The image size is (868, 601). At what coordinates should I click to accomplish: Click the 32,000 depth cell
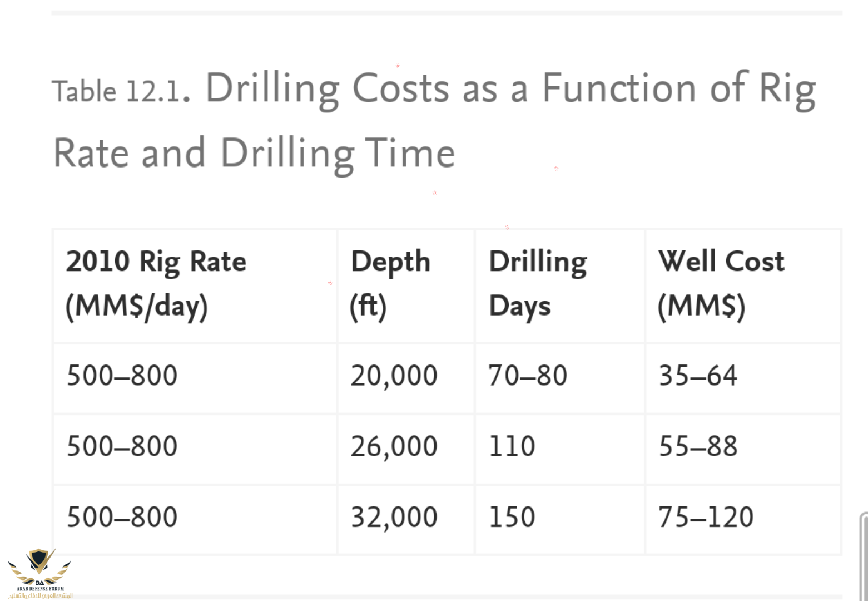(394, 517)
